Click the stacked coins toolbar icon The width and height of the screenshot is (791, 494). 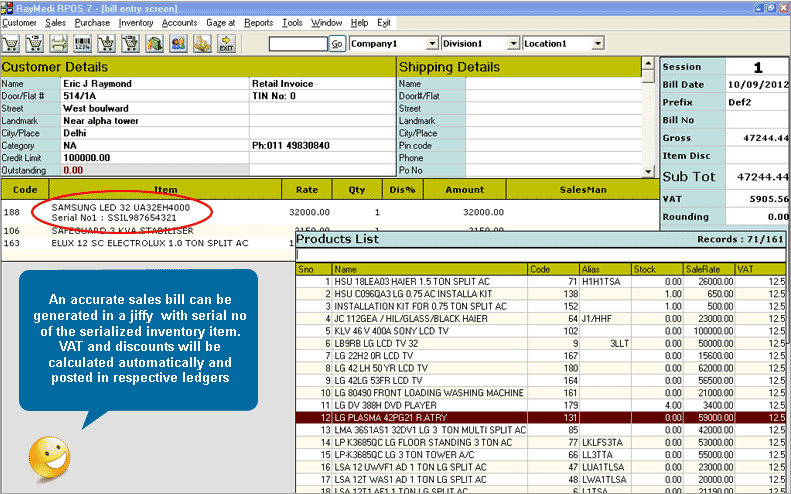pos(202,43)
